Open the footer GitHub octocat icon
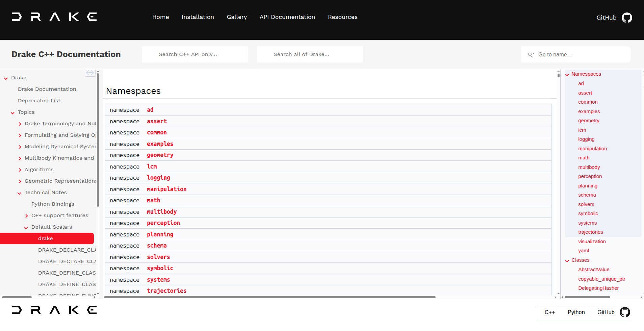 [625, 312]
